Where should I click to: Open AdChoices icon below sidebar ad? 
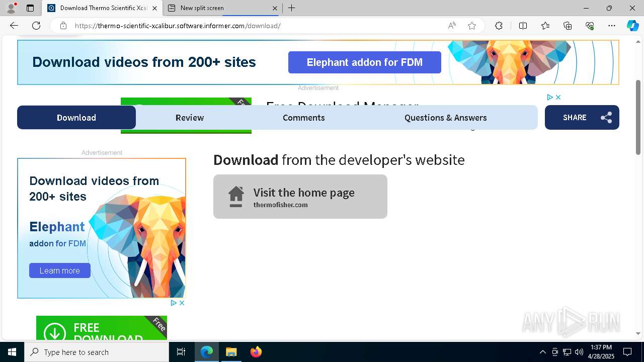(174, 303)
